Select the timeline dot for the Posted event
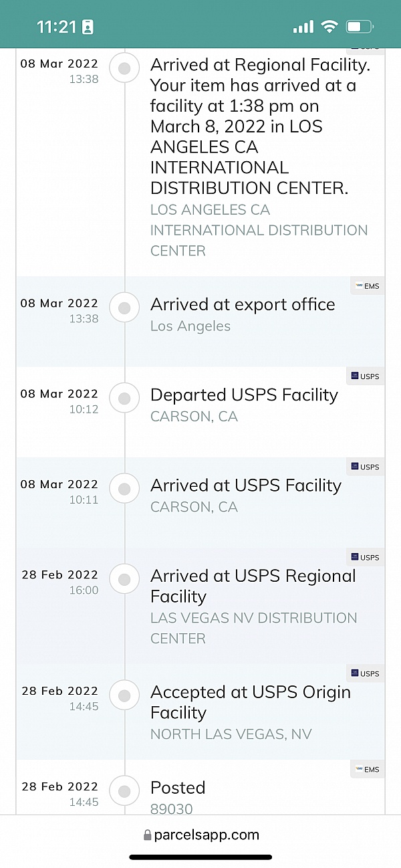Screen dimensions: 401x868 [x=124, y=790]
